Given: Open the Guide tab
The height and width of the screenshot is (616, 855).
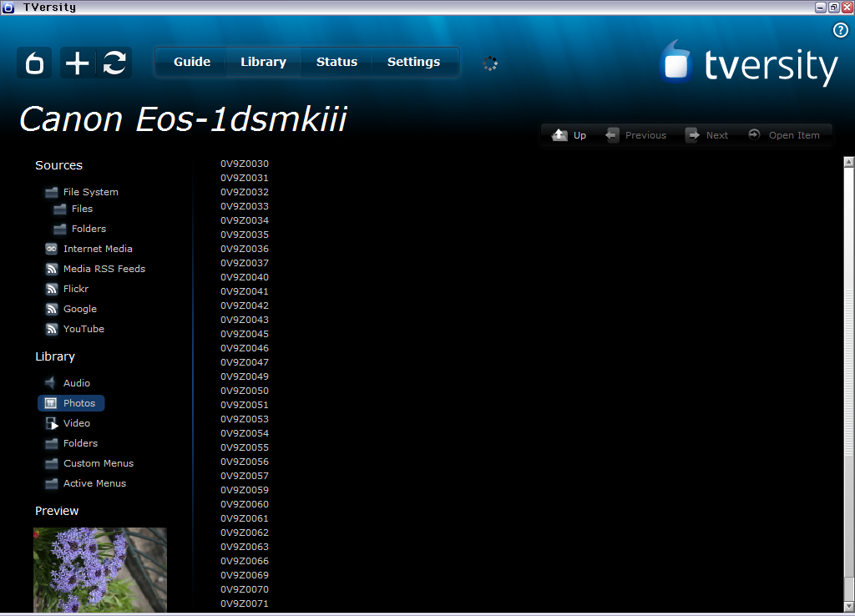Looking at the screenshot, I should click(192, 62).
